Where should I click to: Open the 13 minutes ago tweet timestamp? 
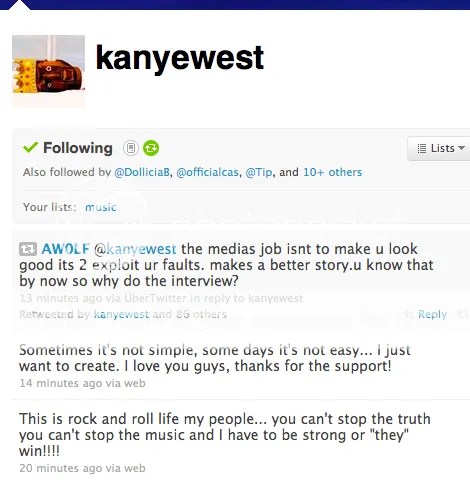(x=61, y=298)
